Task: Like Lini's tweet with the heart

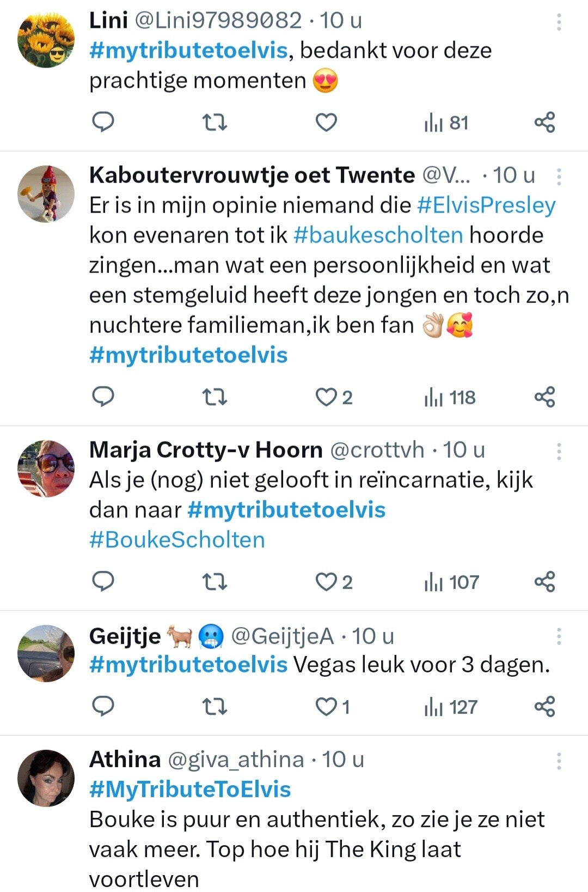Action: tap(327, 123)
